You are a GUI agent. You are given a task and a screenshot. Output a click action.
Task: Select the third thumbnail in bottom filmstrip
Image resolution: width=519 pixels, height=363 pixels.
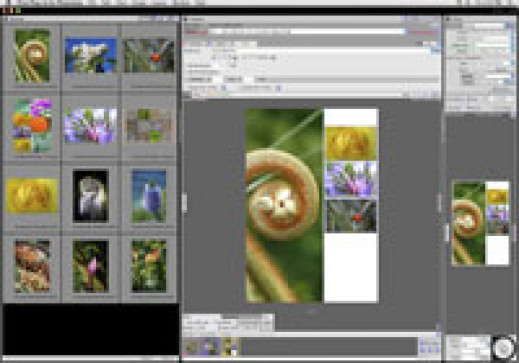click(230, 346)
